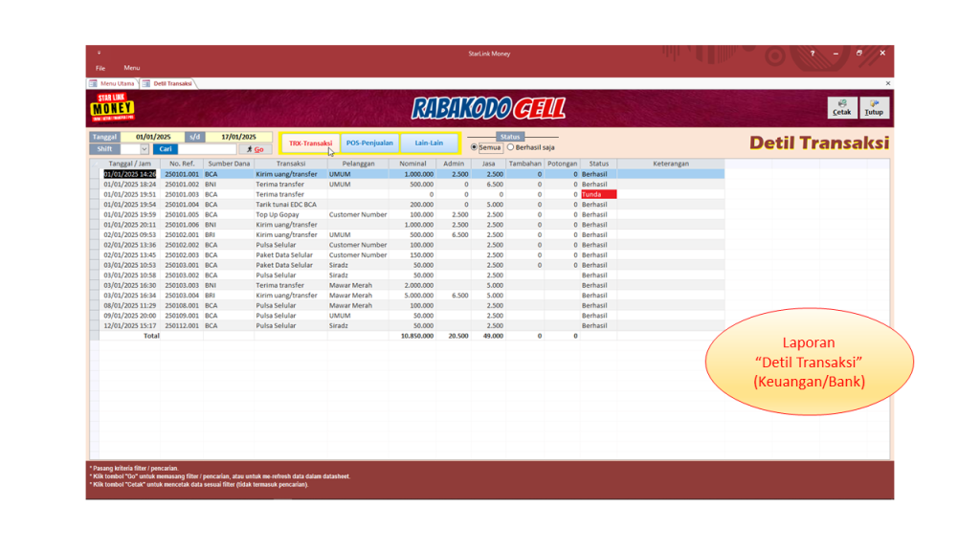Switch to Menu Utama document tab

113,83
